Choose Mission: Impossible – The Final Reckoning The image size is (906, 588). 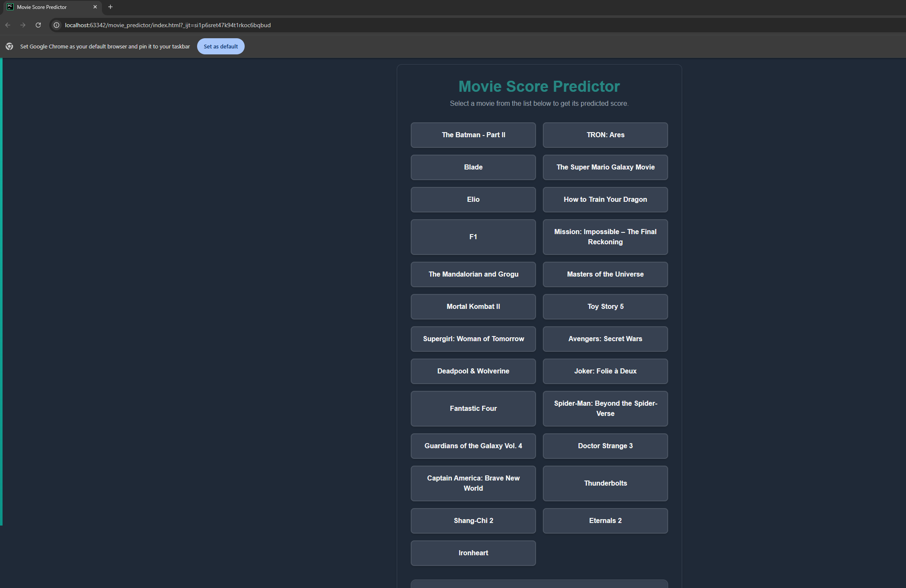tap(605, 237)
